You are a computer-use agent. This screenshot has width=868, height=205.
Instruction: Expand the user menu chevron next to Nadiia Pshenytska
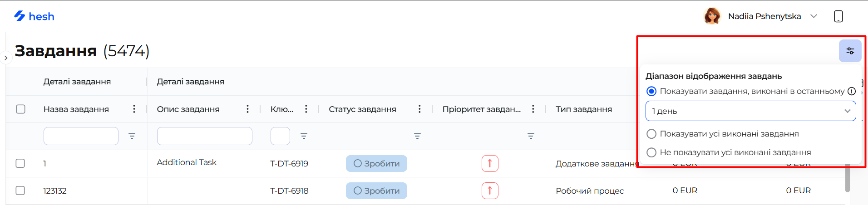coord(814,16)
